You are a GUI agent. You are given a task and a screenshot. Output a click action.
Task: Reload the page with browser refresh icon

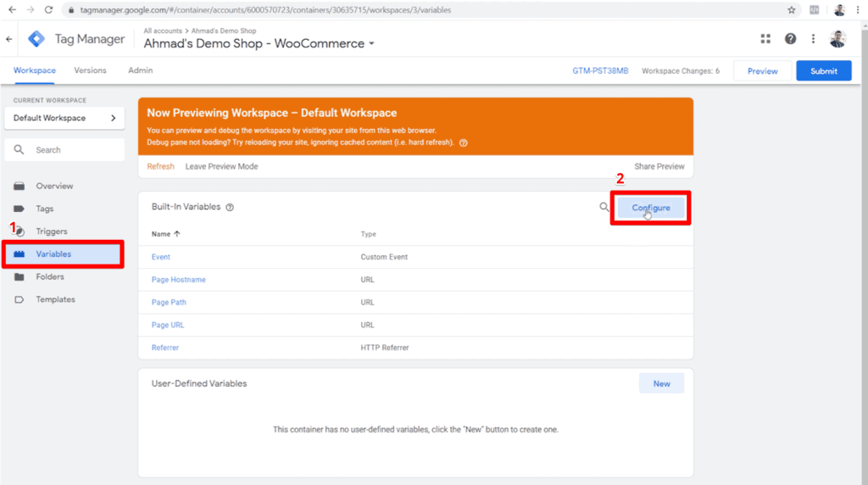(48, 10)
